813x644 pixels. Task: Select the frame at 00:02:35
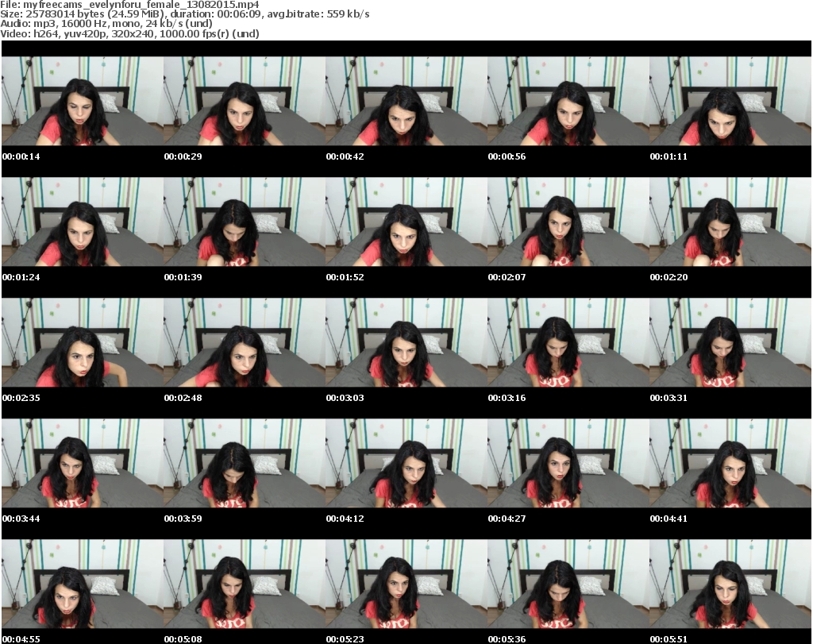[83, 343]
